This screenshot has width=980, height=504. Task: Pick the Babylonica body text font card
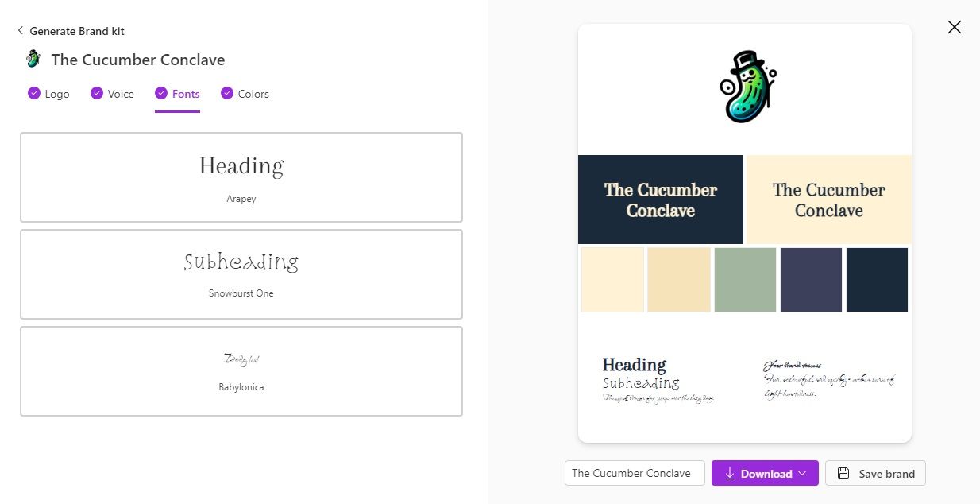tap(241, 370)
